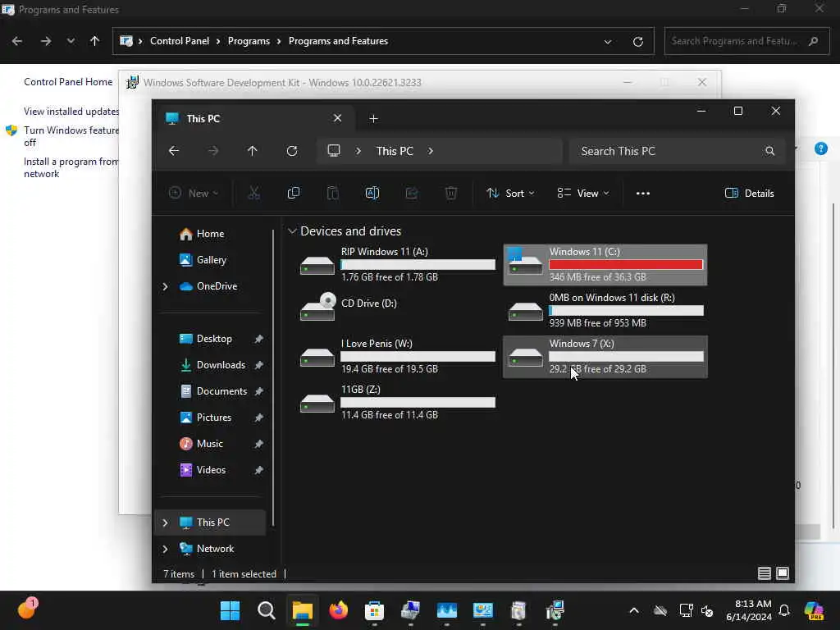Click Install a program from network link
Image resolution: width=840 pixels, height=630 pixels.
coord(71,167)
